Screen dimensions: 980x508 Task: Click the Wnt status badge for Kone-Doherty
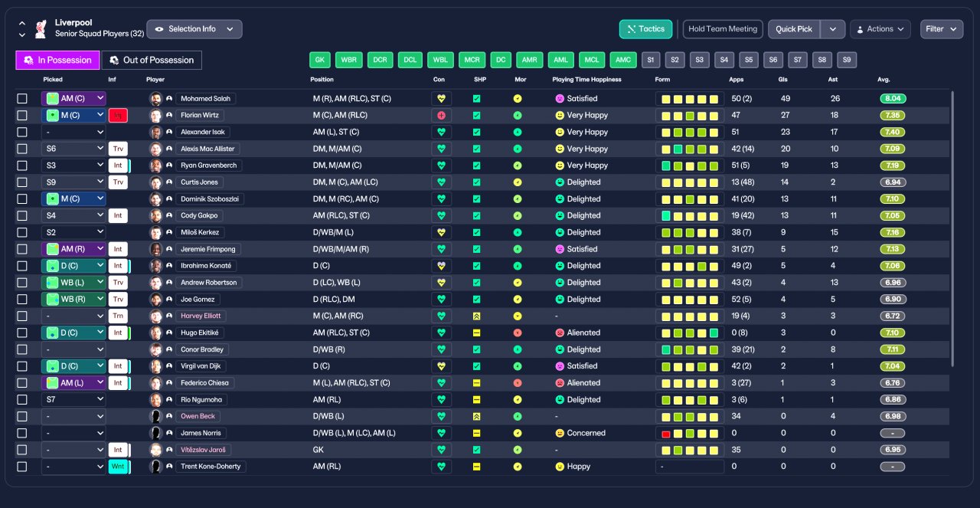pyautogui.click(x=118, y=467)
